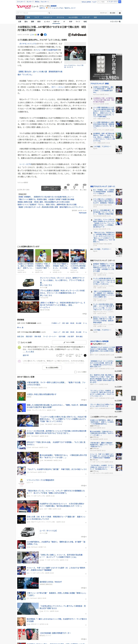Share article on X (Twitter)
138x644 pixels.
pyautogui.click(x=42, y=35)
